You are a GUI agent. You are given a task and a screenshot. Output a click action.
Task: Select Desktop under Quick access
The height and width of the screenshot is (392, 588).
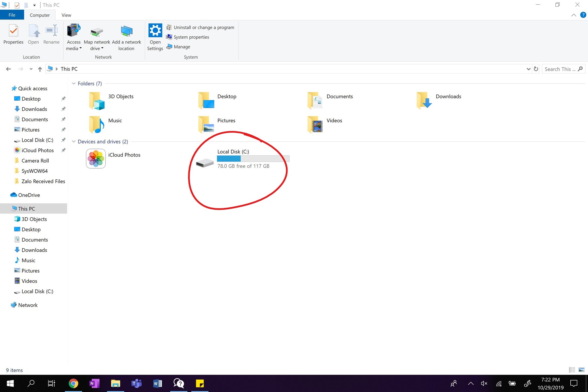tap(27, 99)
